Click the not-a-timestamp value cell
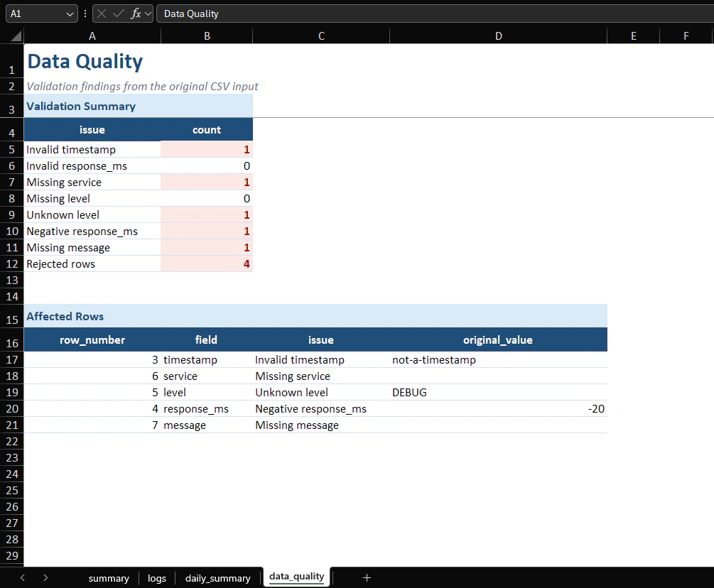The image size is (714, 588). [499, 359]
